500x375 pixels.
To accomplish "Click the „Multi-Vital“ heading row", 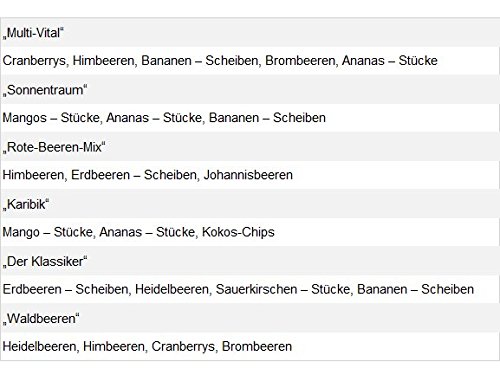I will (x=250, y=32).
